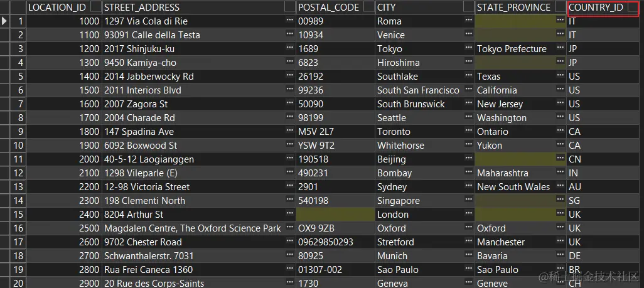Click the postal code '09629850293'
Viewport: 644px width, 288px height.
tap(326, 242)
